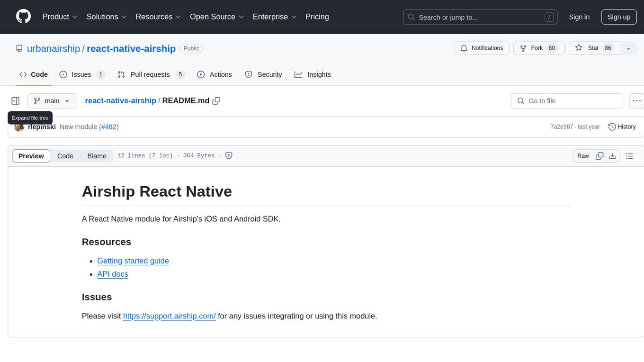
Task: Open the urbanairship owner page
Action: 54,48
